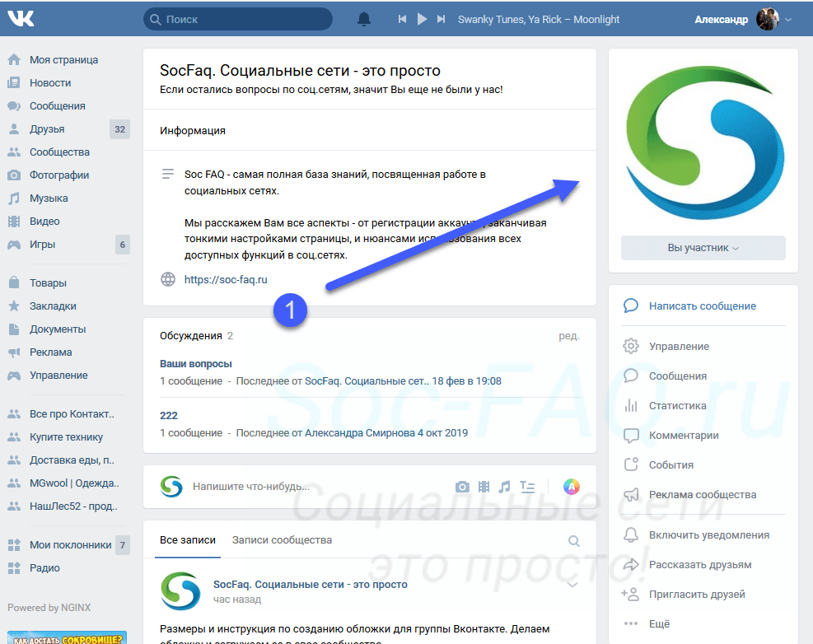Open the article editor icon
The width and height of the screenshot is (813, 644).
[x=527, y=487]
